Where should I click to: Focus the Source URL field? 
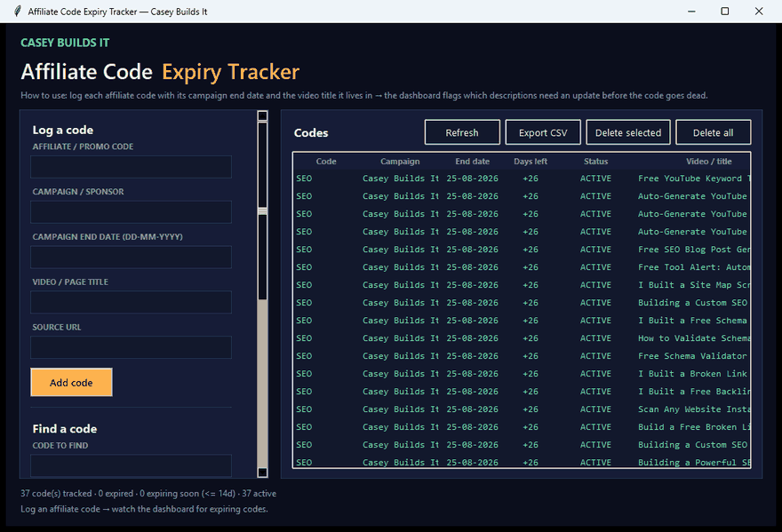coord(132,347)
